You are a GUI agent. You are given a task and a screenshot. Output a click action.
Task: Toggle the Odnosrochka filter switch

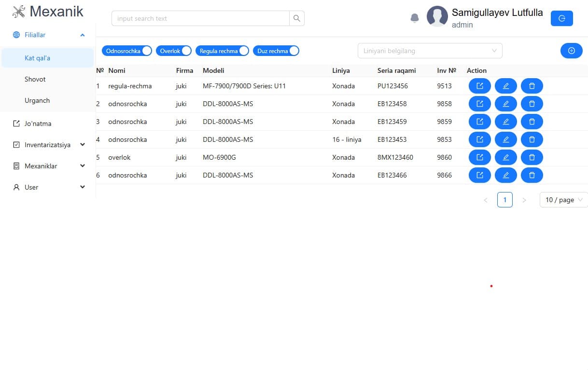[146, 50]
